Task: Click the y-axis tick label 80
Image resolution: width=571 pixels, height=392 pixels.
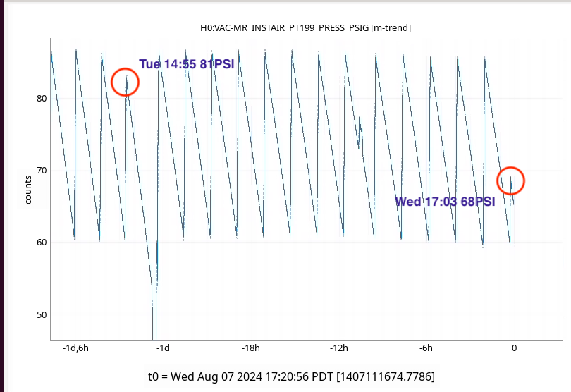Action: (42, 99)
